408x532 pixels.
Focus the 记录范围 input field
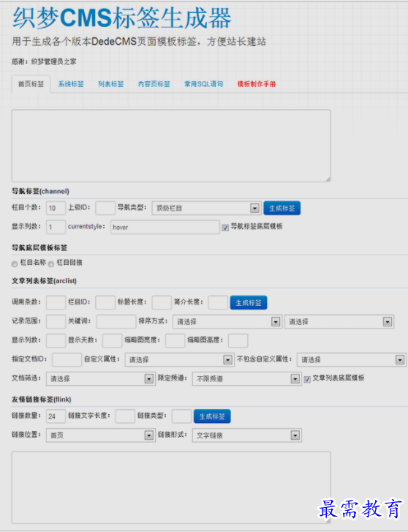tap(56, 321)
